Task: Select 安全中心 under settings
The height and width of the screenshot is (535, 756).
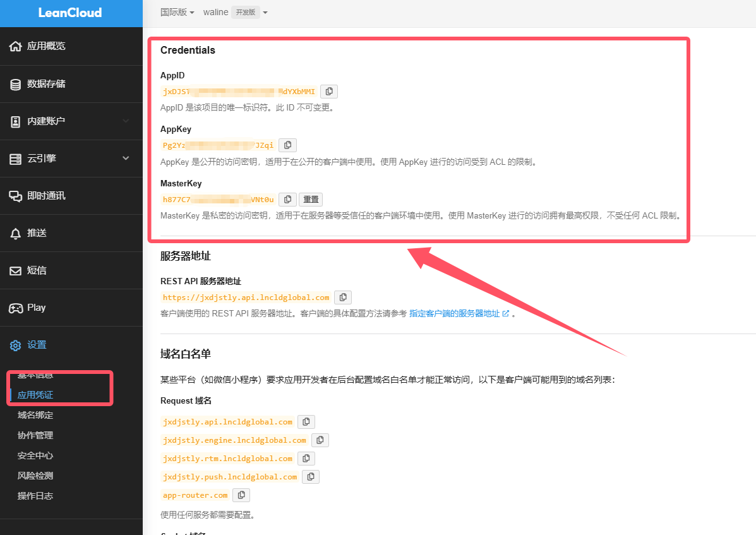Action: pyautogui.click(x=35, y=455)
